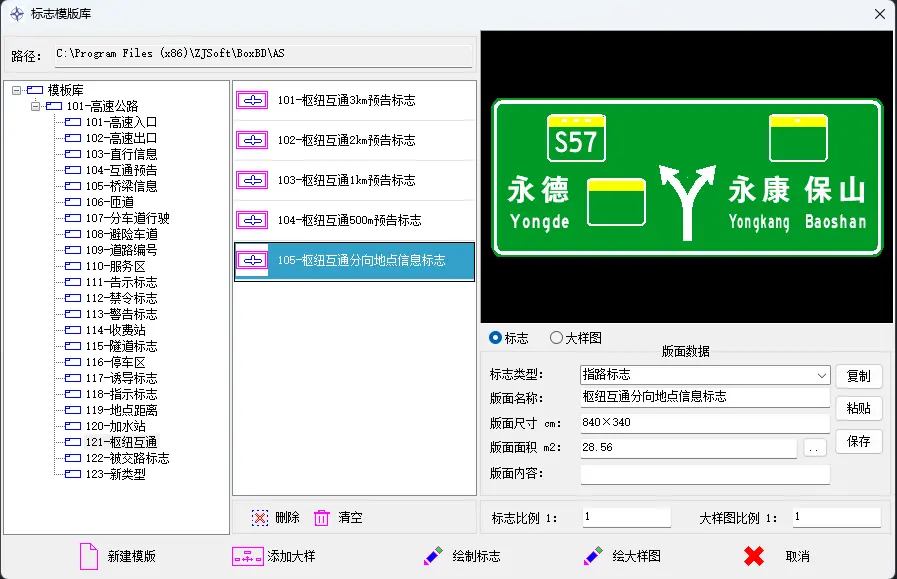Collapse the 模板库 root tree node

pyautogui.click(x=17, y=90)
